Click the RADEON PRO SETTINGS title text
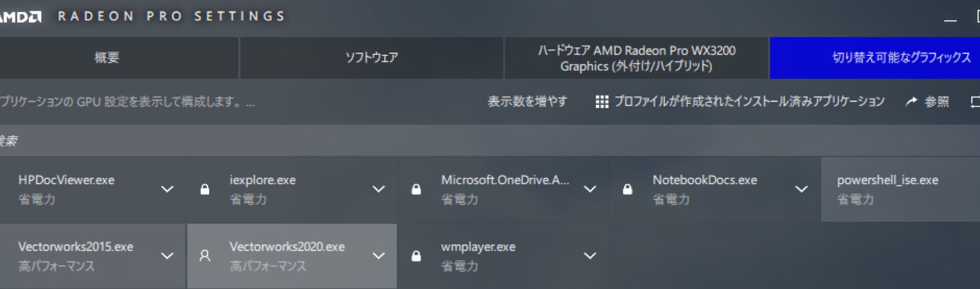This screenshot has width=980, height=289. pyautogui.click(x=171, y=16)
